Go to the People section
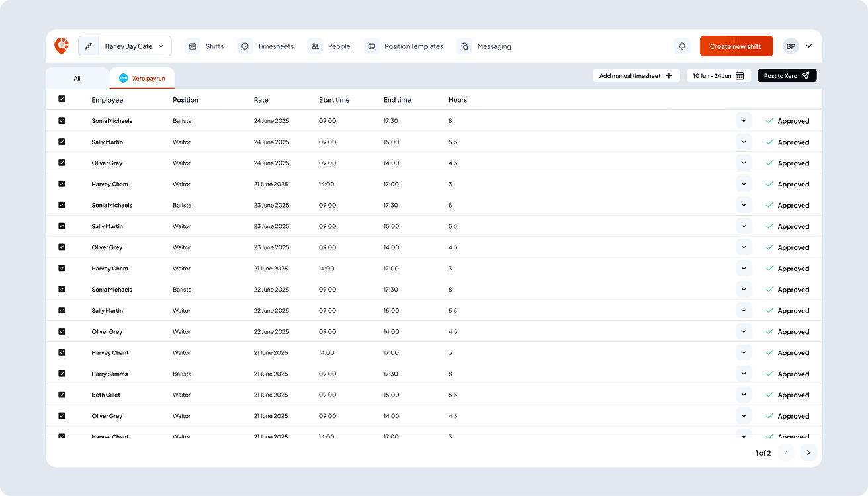This screenshot has height=496, width=868. [329, 46]
